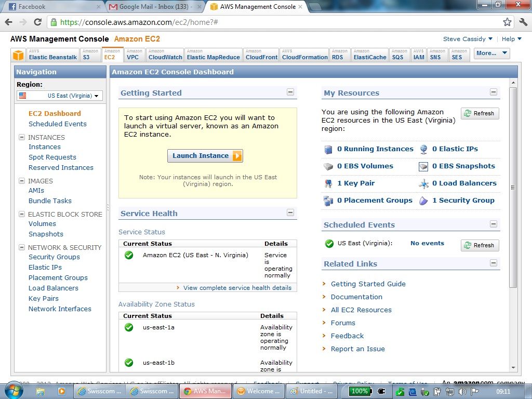Open AMIs in navigation
This screenshot has height=399, width=532.
click(36, 191)
